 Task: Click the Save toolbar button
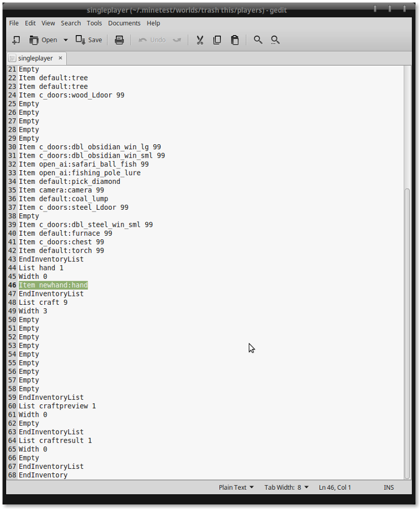click(89, 40)
